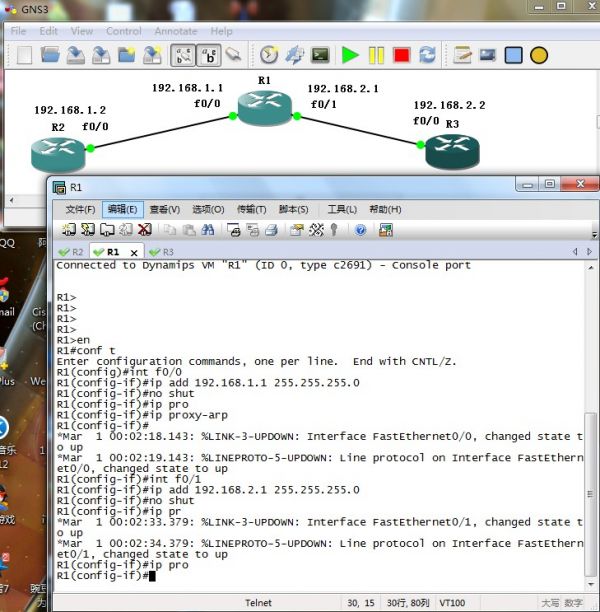Image resolution: width=600 pixels, height=612 pixels.
Task: Click Find binoculars icon in terminal
Action: (208, 230)
